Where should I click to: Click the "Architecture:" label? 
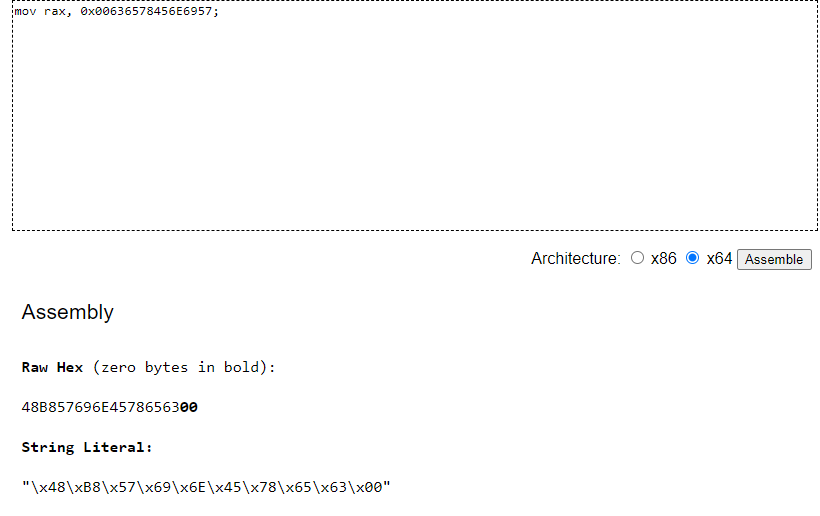click(x=576, y=258)
